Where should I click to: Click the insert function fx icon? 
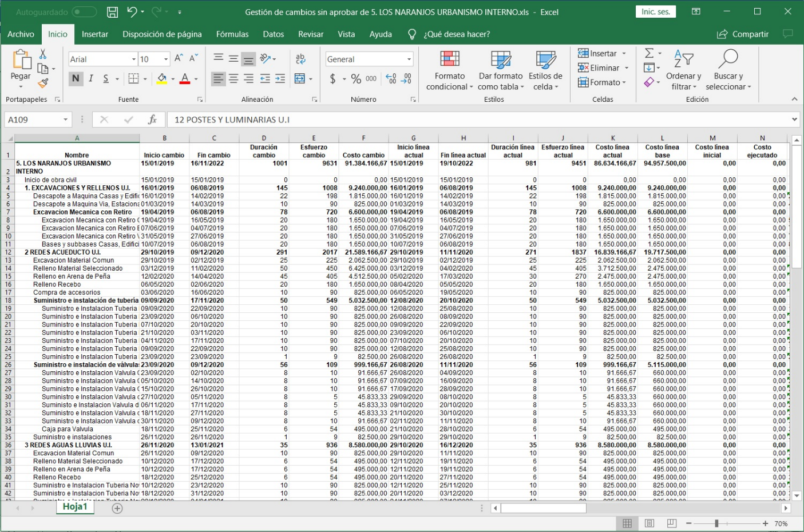(152, 120)
